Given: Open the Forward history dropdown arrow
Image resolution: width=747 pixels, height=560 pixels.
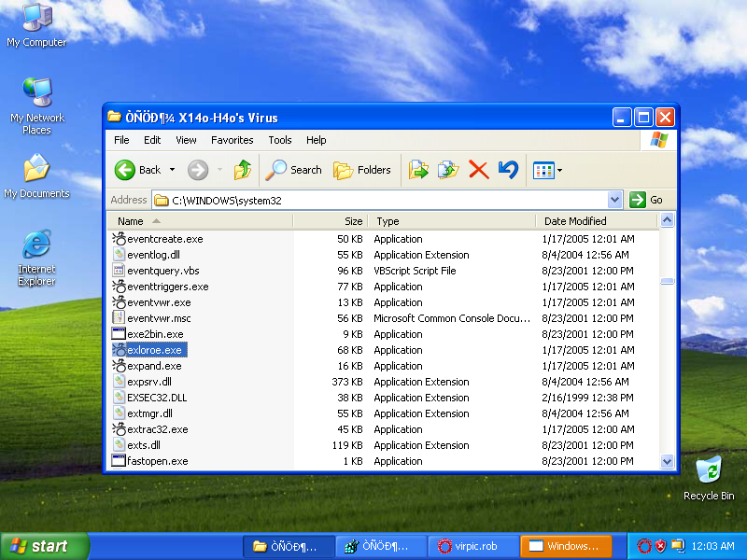Looking at the screenshot, I should pyautogui.click(x=219, y=170).
